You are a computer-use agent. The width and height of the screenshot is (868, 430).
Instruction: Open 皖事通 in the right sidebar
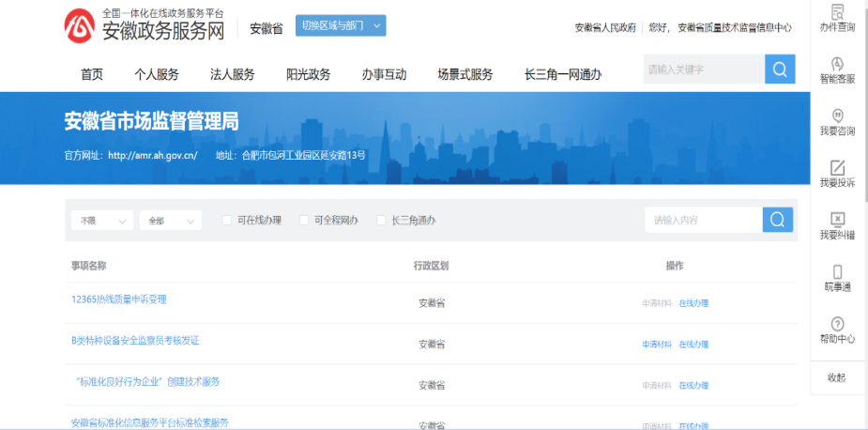(x=838, y=278)
